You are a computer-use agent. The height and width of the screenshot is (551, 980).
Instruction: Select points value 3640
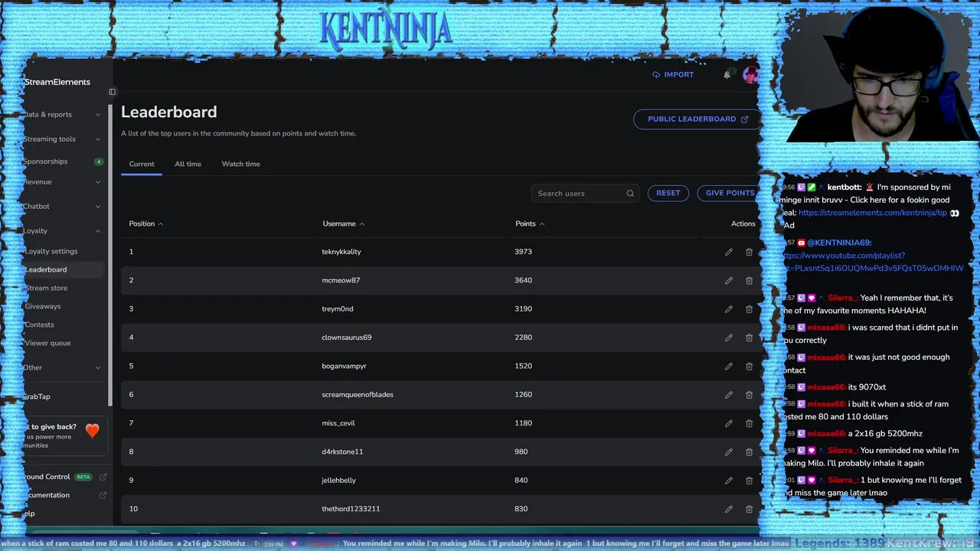[523, 280]
